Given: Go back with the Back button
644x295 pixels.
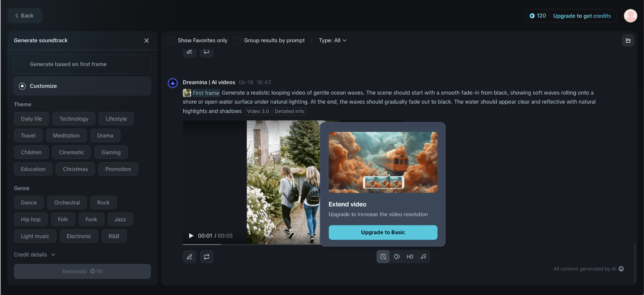Looking at the screenshot, I should pyautogui.click(x=25, y=16).
